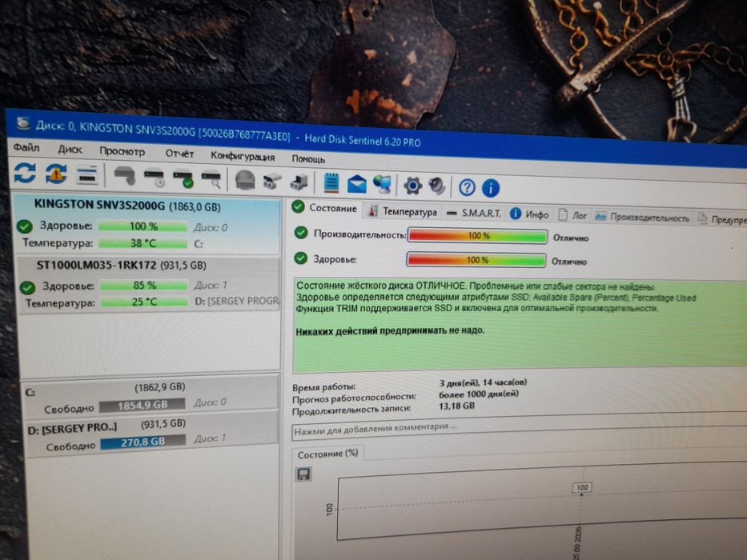Select the Состояние (%) graph tab
Viewport: 747px width, 560px height.
(x=327, y=454)
